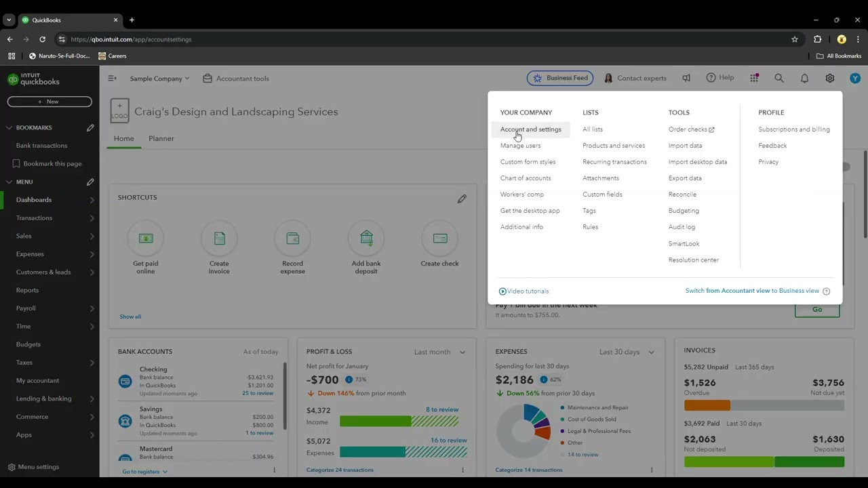Screen dimensions: 868x488
Task: Click Record expense shortcut icon
Action: tap(292, 239)
